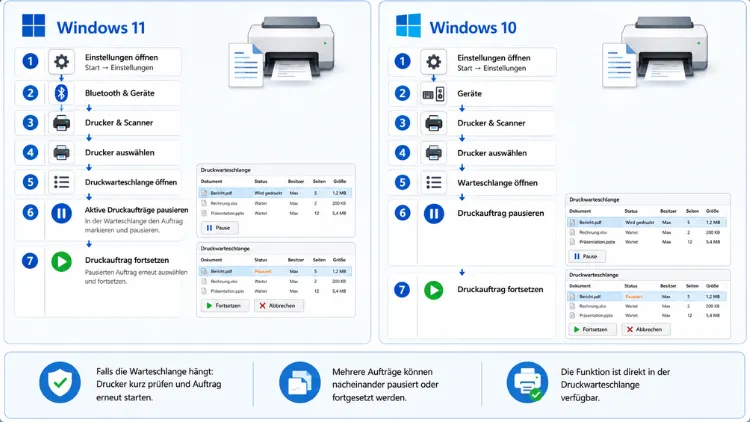
Task: Click the Pause button in Windows 11 print queue
Action: click(x=220, y=228)
